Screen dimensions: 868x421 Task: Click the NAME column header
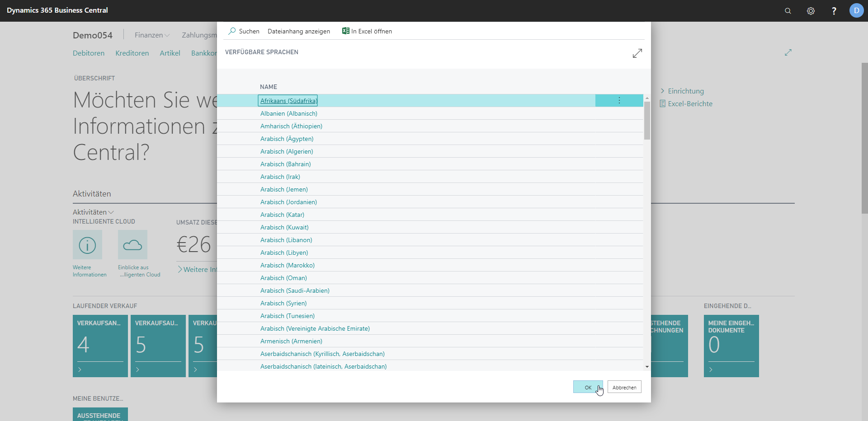pyautogui.click(x=269, y=87)
